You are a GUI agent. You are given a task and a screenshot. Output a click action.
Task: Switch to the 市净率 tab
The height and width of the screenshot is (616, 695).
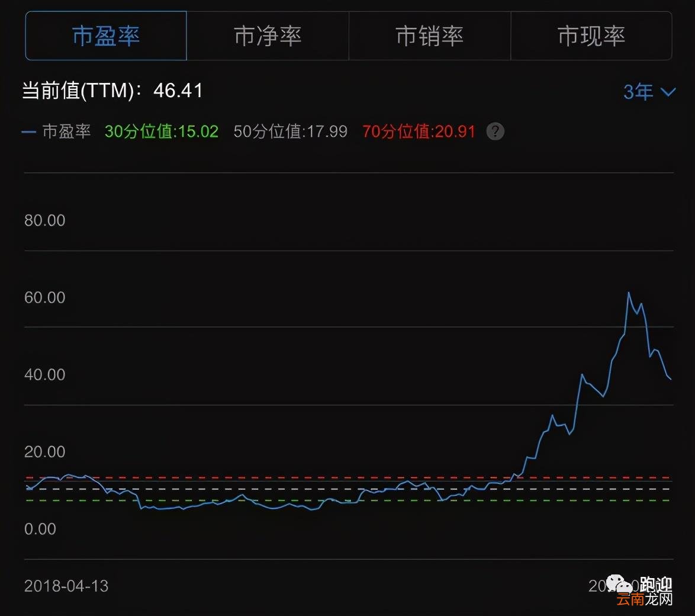(268, 36)
